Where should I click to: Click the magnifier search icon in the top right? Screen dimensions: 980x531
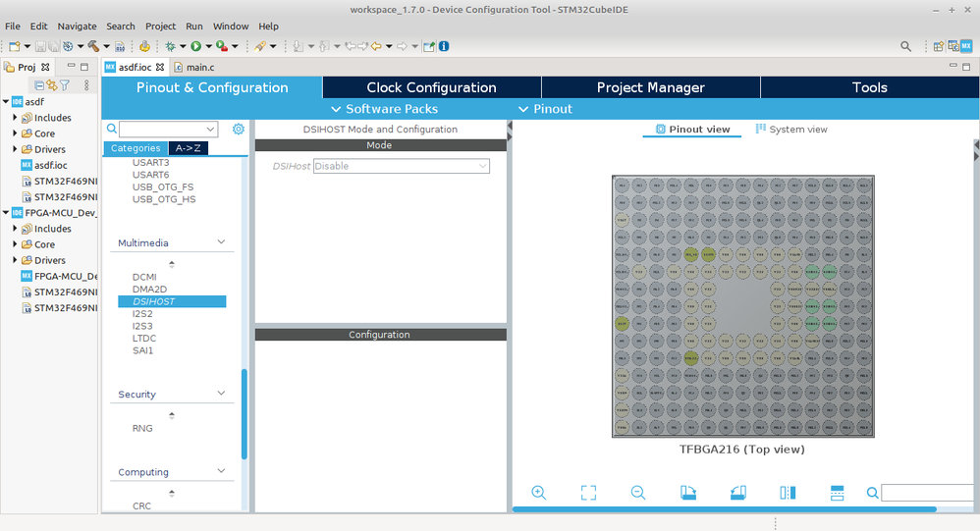click(905, 46)
